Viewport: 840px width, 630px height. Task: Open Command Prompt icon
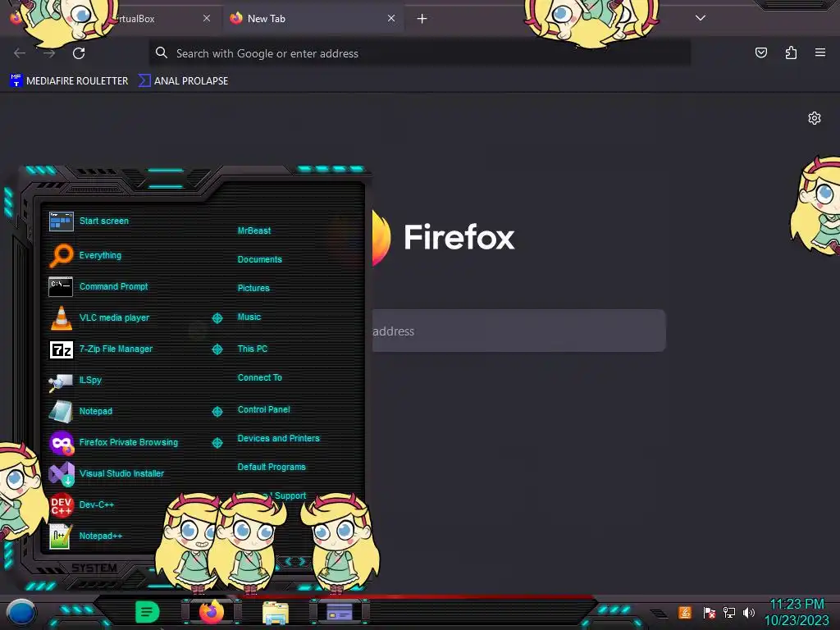tap(61, 286)
